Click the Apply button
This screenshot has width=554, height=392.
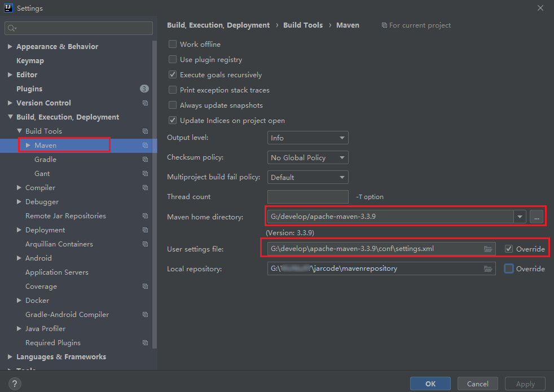coord(525,384)
